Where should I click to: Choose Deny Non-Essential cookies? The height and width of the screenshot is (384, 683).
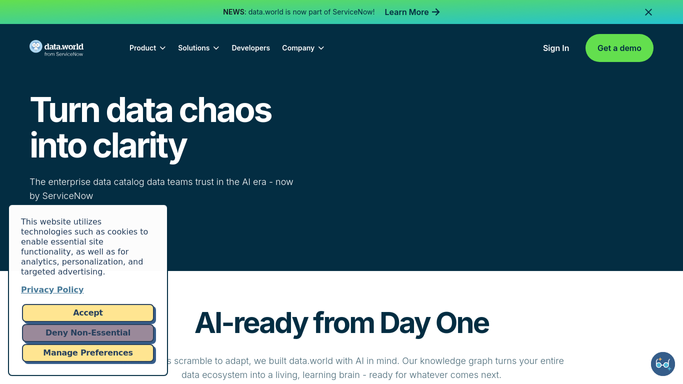[88, 333]
